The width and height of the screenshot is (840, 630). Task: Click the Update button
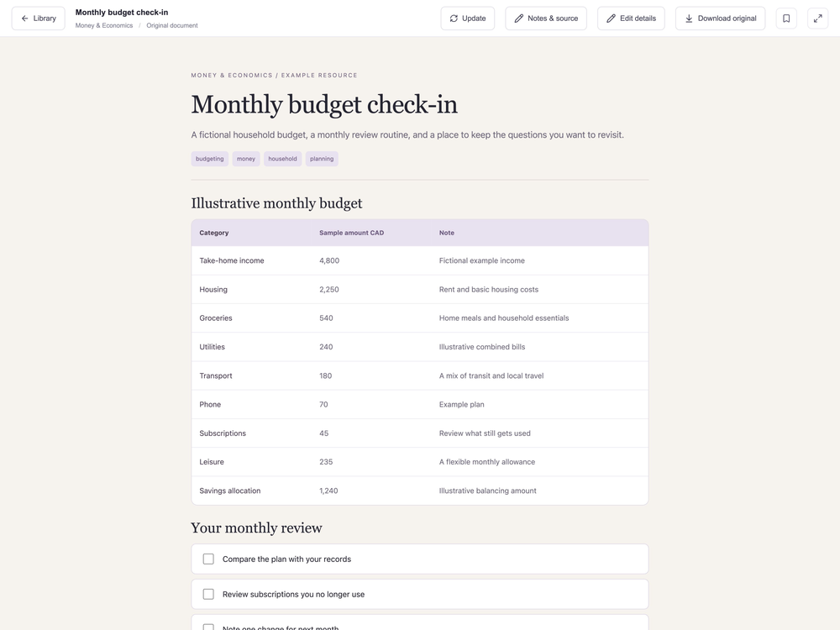468,18
